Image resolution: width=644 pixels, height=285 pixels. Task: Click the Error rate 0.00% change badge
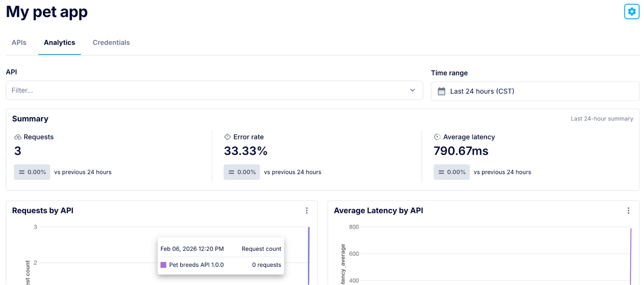[242, 172]
